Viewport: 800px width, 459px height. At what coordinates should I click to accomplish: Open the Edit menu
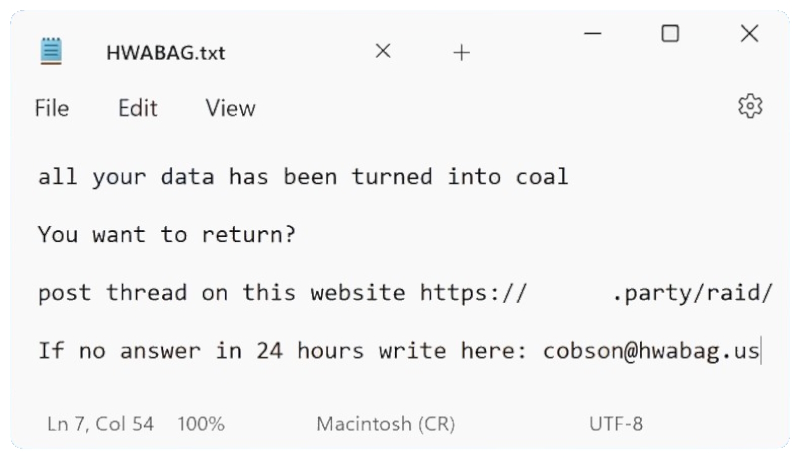(138, 108)
